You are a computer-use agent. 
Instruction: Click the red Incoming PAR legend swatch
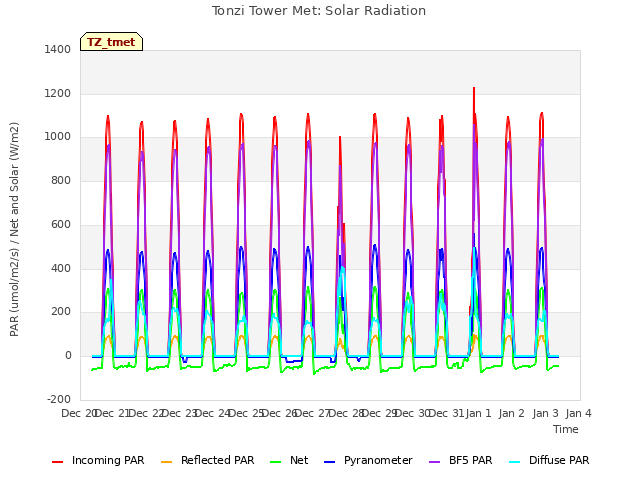tap(58, 462)
